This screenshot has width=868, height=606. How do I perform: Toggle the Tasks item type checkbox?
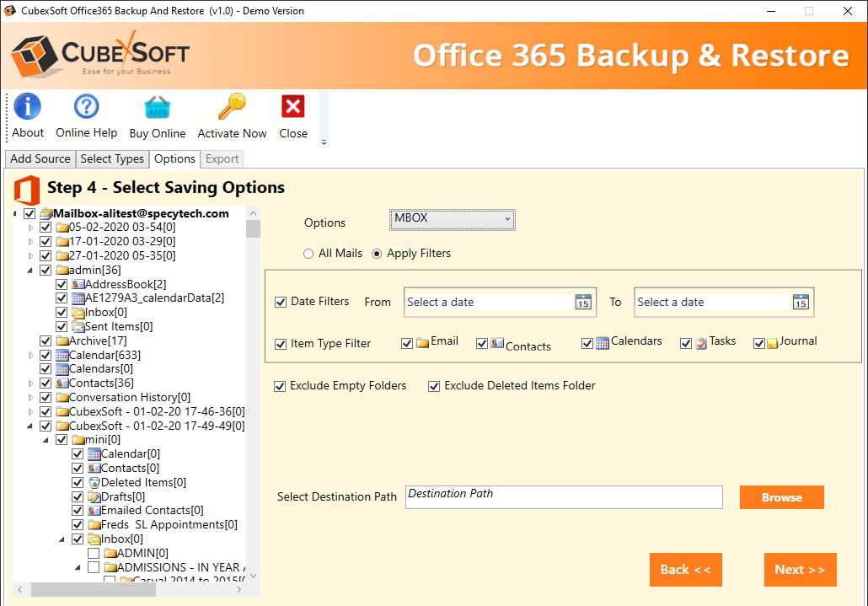tap(686, 344)
